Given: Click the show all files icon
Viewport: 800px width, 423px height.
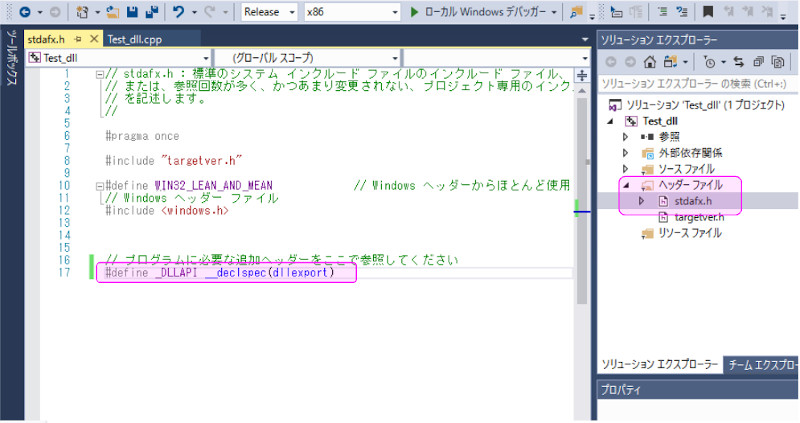Looking at the screenshot, I should (x=778, y=62).
